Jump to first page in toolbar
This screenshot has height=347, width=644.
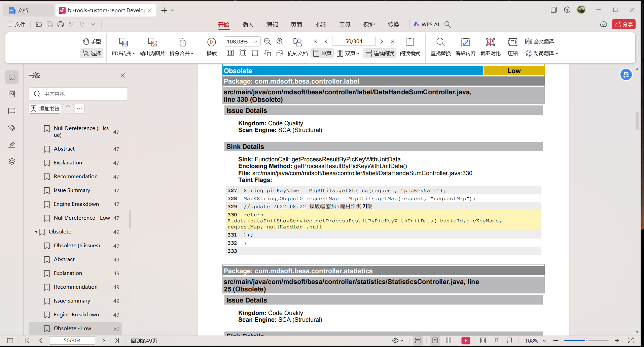point(316,41)
